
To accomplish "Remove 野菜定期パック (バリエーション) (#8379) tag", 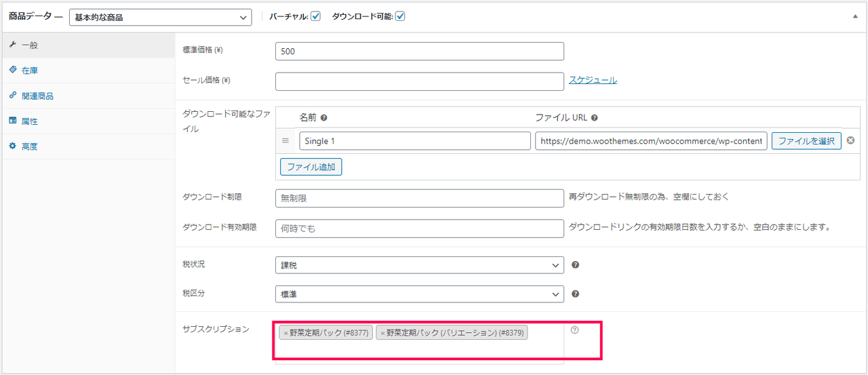I will pyautogui.click(x=382, y=333).
